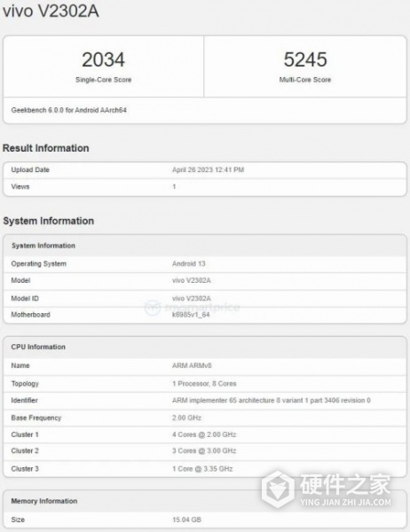Click the Result Information heading

click(46, 148)
